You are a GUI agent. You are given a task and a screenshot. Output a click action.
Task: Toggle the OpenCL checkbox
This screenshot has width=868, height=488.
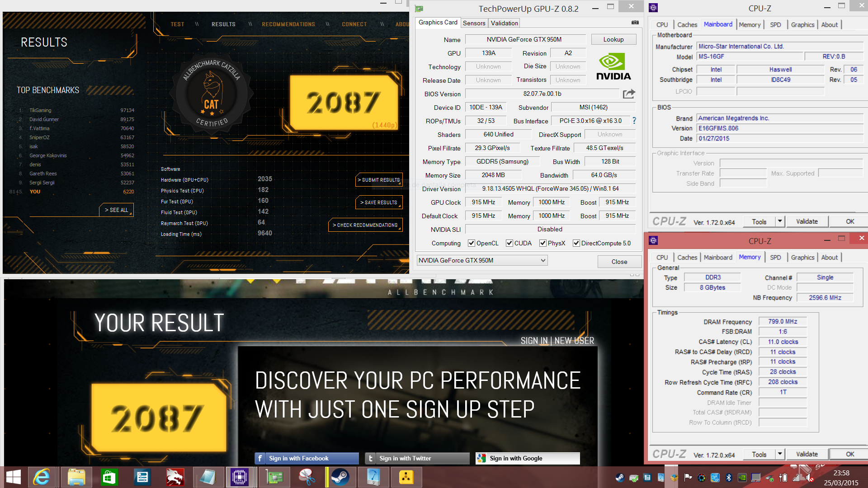tap(472, 243)
